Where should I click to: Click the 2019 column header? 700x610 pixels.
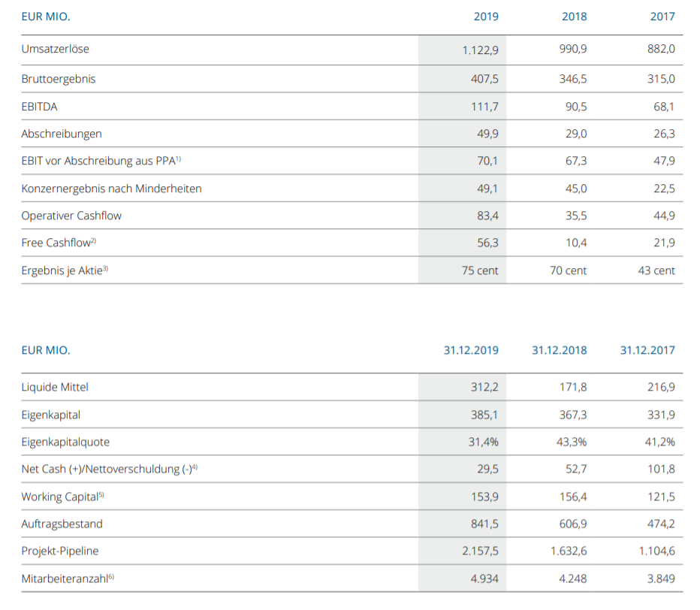pyautogui.click(x=486, y=16)
